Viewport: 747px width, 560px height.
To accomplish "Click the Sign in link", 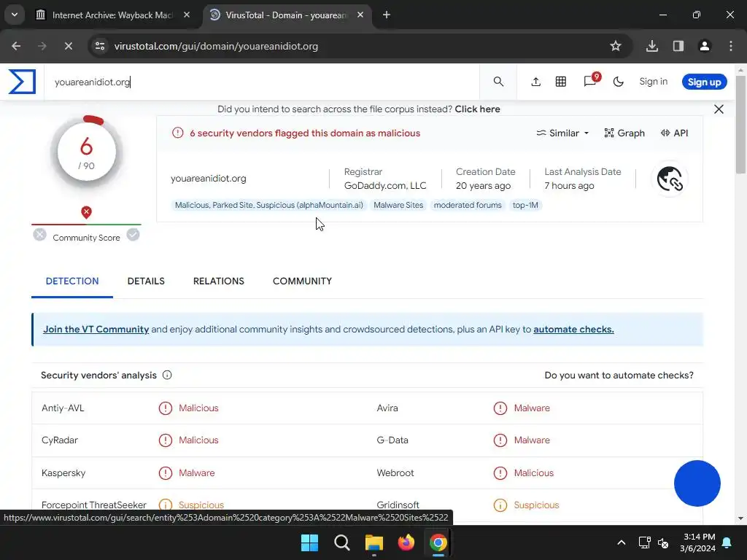I will [653, 82].
